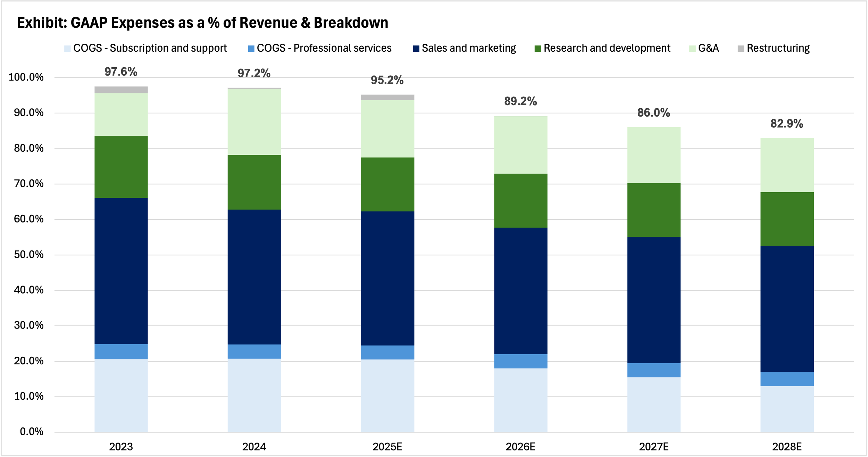
Task: Click the 2025E x-axis label
Action: pos(387,447)
